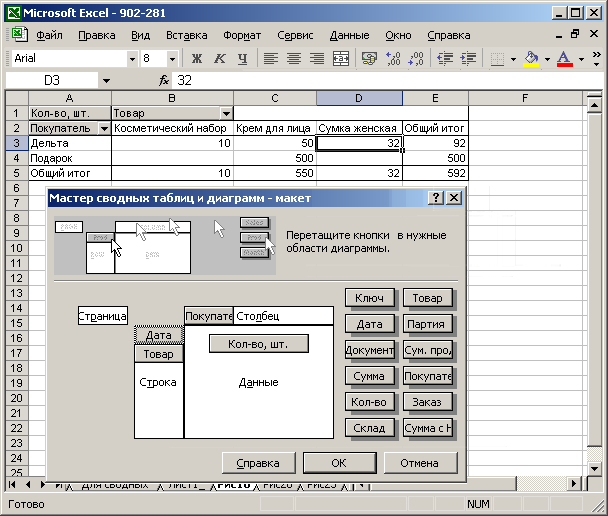This screenshot has height=516, width=608.
Task: Click the Отмена button
Action: [420, 463]
